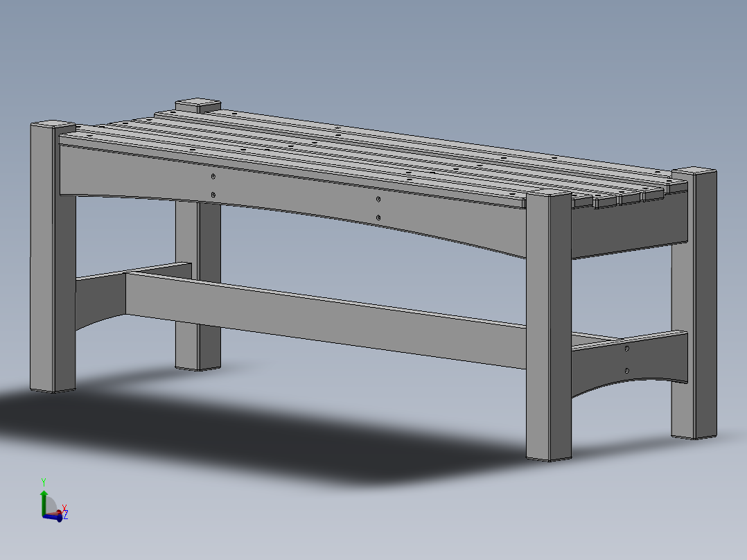Select the right end lower arched rail with two holes
The height and width of the screenshot is (560, 747).
tap(629, 363)
